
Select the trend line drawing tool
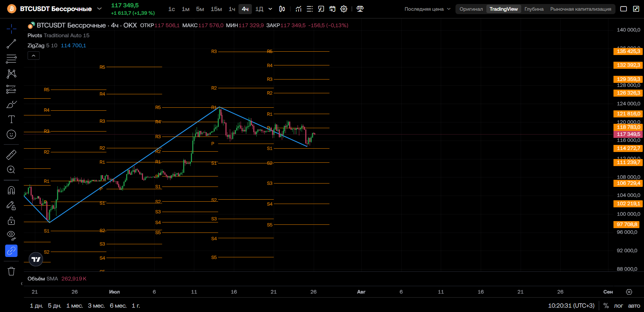(x=11, y=44)
